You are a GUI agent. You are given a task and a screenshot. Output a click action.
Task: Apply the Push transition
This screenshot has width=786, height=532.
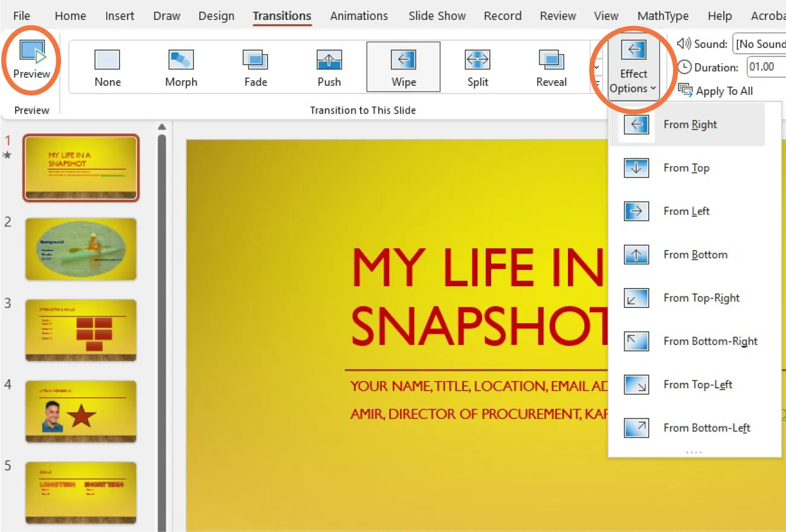point(329,66)
